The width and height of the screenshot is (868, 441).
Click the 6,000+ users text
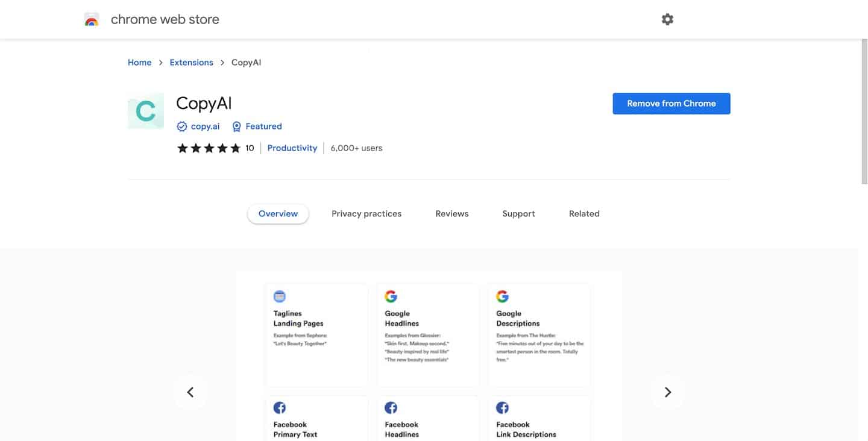tap(356, 148)
